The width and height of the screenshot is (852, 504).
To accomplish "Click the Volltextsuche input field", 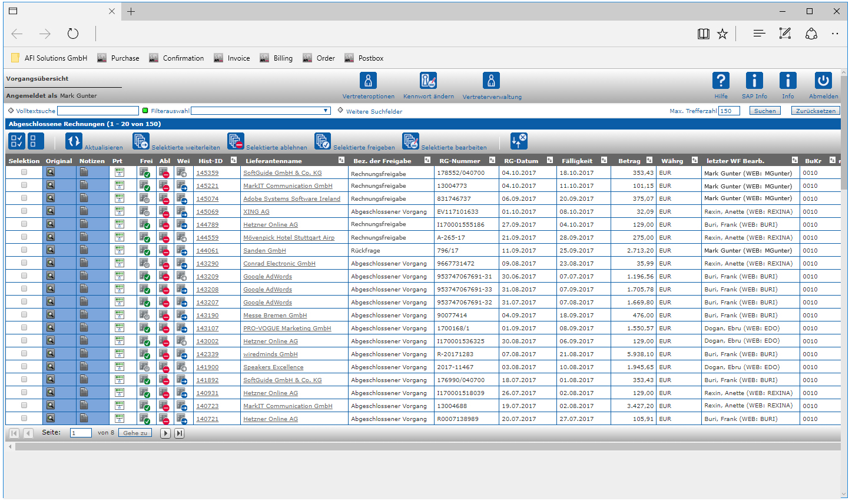I will pos(98,111).
